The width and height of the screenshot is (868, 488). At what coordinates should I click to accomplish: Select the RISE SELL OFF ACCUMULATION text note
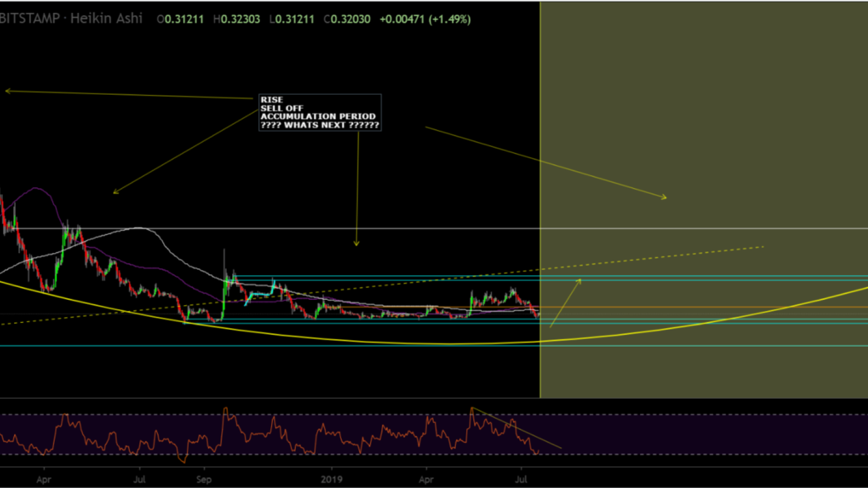[x=320, y=112]
